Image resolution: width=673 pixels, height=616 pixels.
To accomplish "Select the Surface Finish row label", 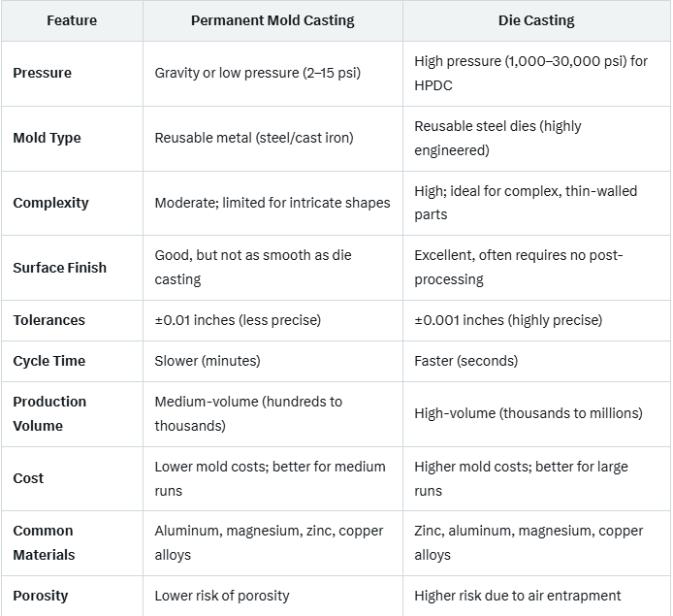I will [60, 268].
